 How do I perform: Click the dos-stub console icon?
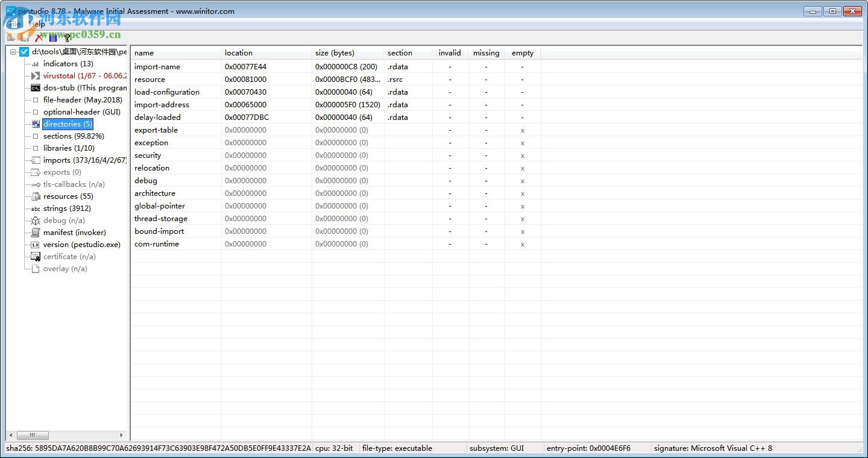[x=35, y=88]
